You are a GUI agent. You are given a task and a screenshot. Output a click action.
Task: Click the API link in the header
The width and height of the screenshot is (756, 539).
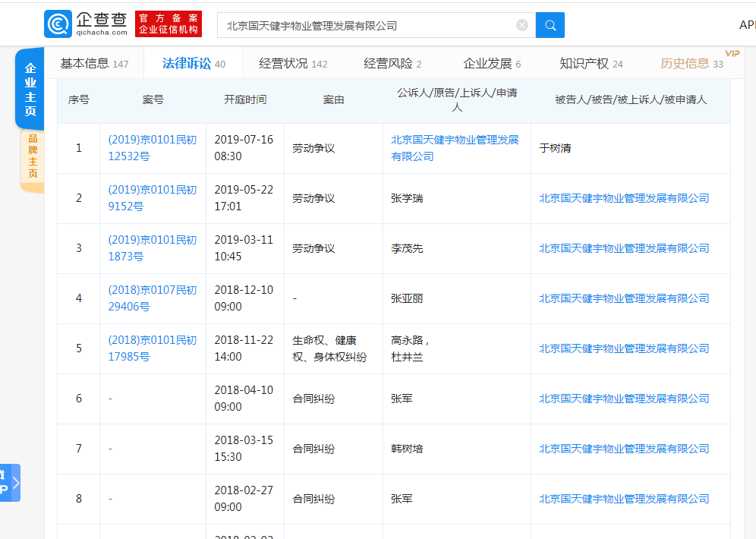(748, 25)
